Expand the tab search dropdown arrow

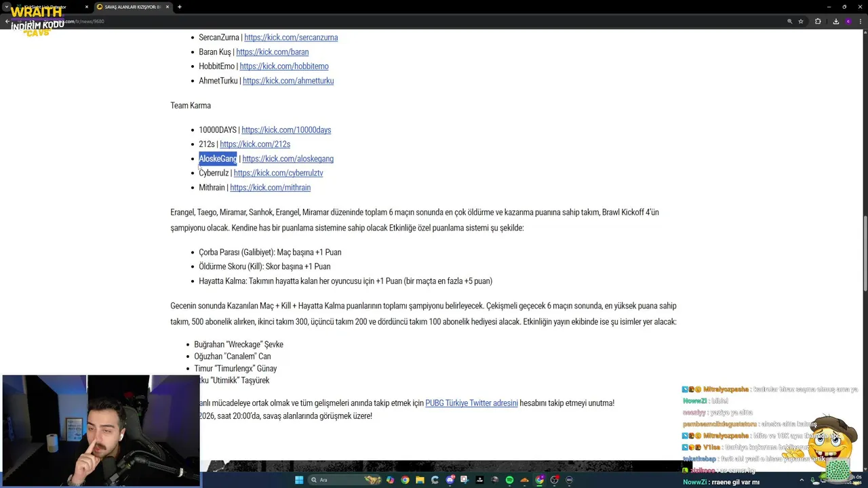tap(7, 7)
